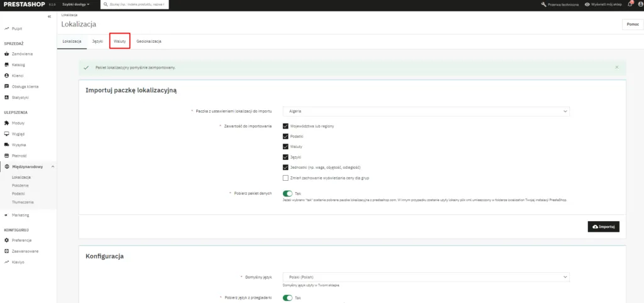The width and height of the screenshot is (644, 303).
Task: Click the top search input field
Action: pos(136,4)
